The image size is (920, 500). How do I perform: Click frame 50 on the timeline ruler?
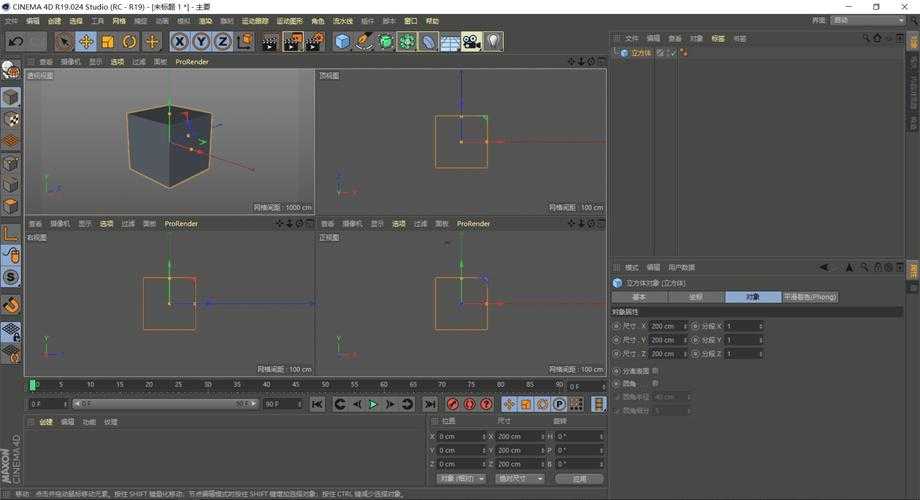coord(325,384)
